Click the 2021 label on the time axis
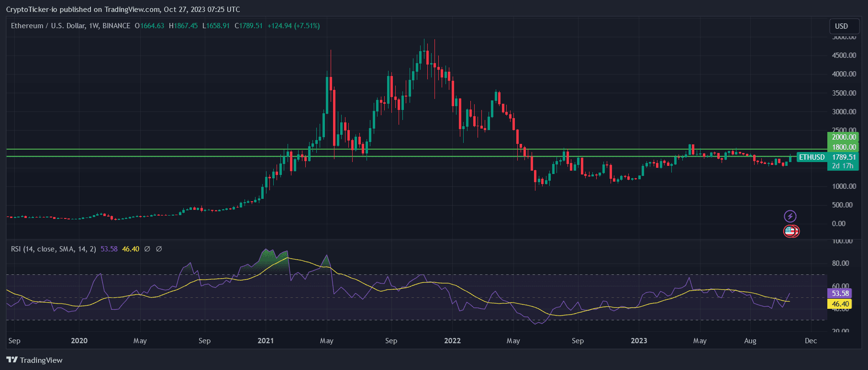This screenshot has height=370, width=868. point(266,341)
